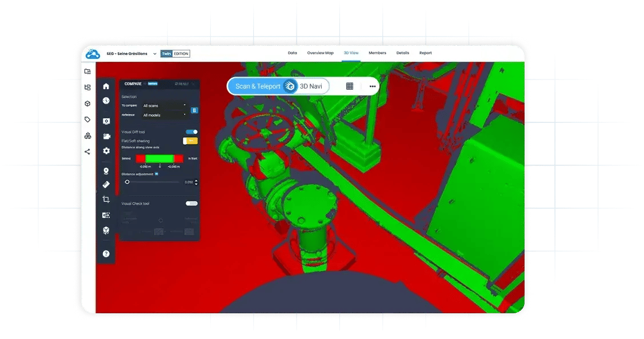Open the help question mark icon
This screenshot has width=644, height=339.
tap(106, 253)
